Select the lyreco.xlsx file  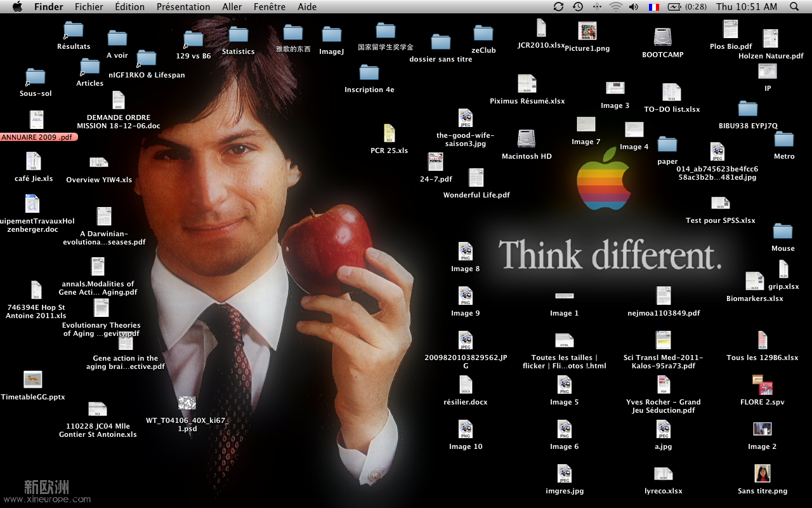(x=664, y=474)
